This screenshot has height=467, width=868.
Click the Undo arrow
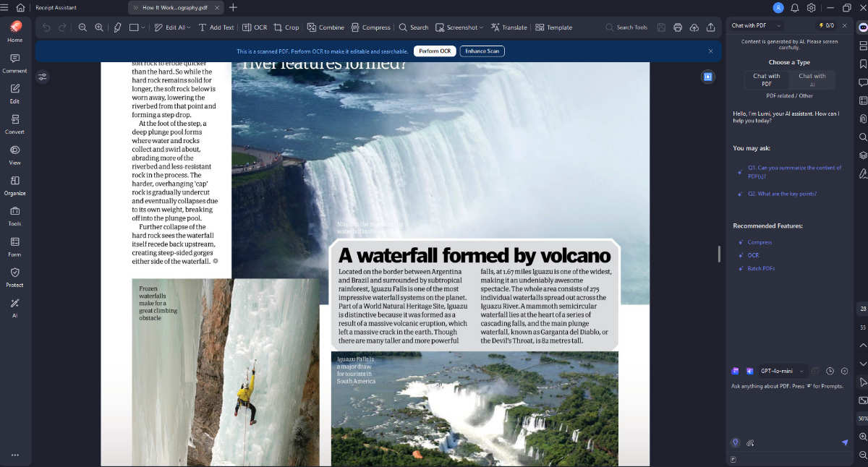tap(46, 27)
